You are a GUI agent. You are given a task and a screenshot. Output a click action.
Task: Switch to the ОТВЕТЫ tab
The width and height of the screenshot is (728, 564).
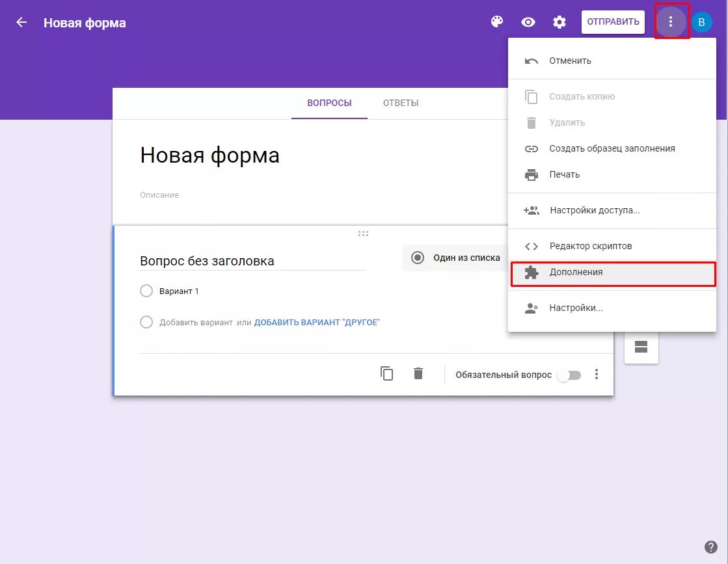[401, 103]
